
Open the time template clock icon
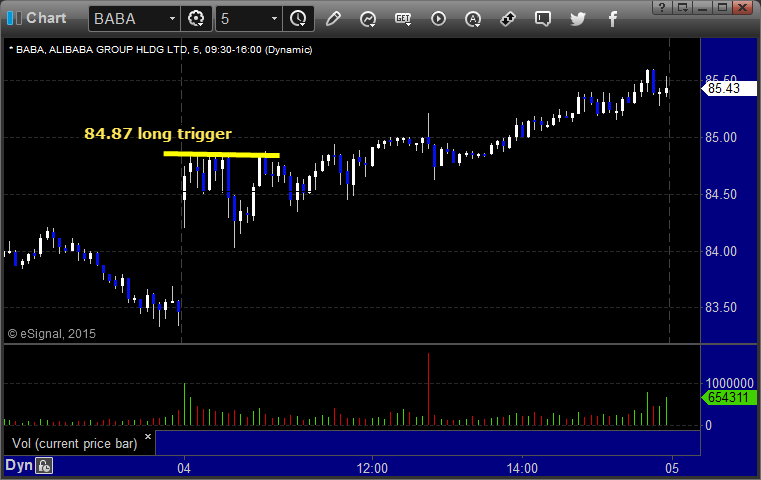(298, 19)
